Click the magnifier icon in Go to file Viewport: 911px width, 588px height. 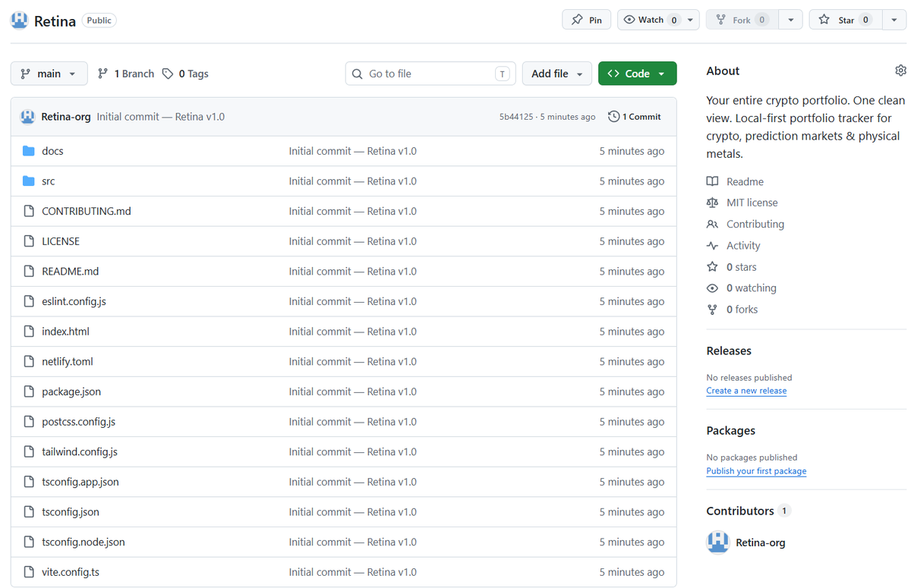[357, 74]
